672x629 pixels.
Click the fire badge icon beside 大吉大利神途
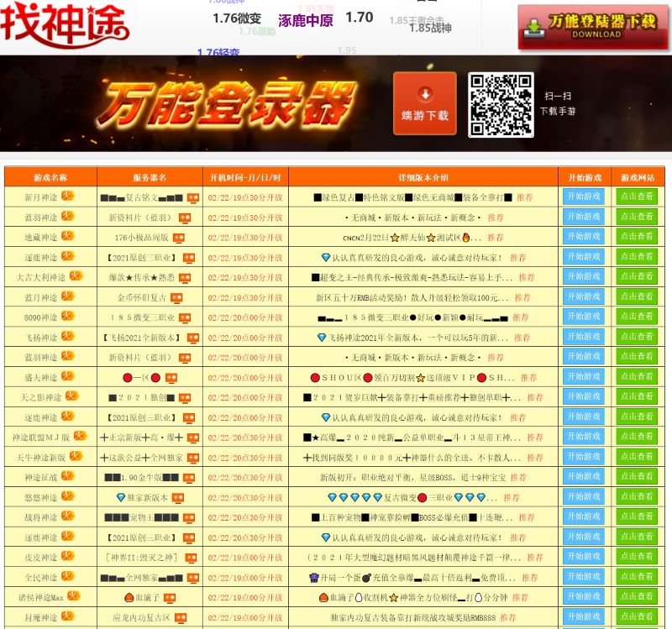tap(76, 276)
